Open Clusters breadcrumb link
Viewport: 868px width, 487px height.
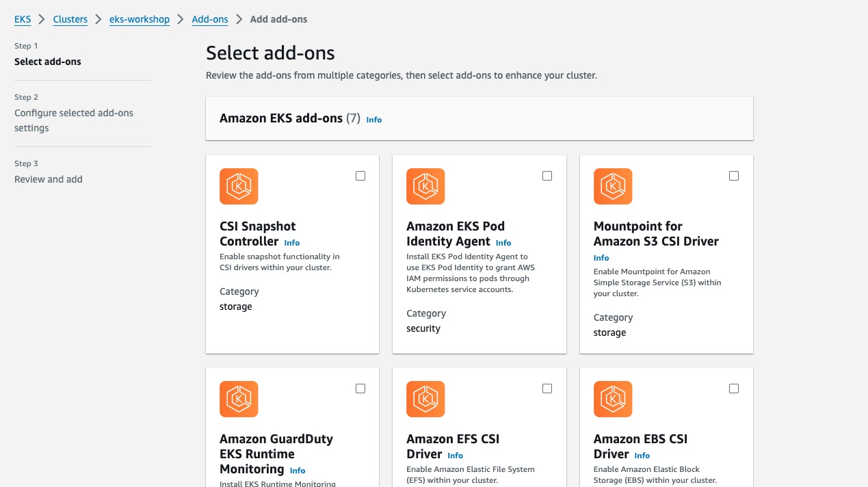(x=70, y=19)
